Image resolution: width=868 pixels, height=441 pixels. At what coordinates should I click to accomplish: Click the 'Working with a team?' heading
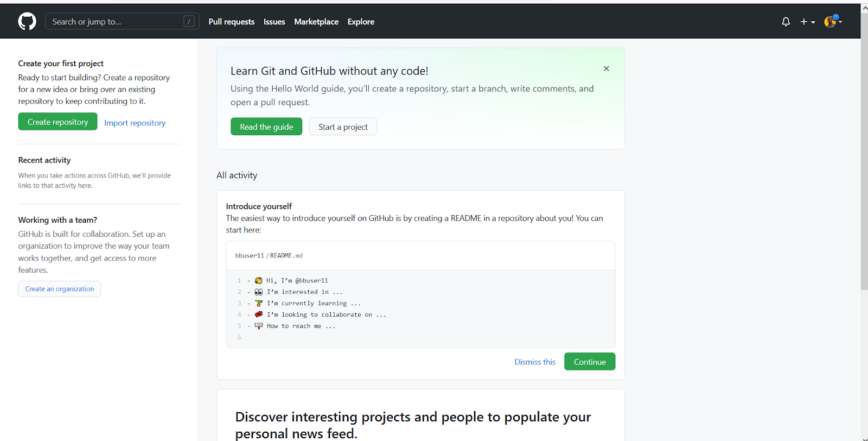(58, 220)
